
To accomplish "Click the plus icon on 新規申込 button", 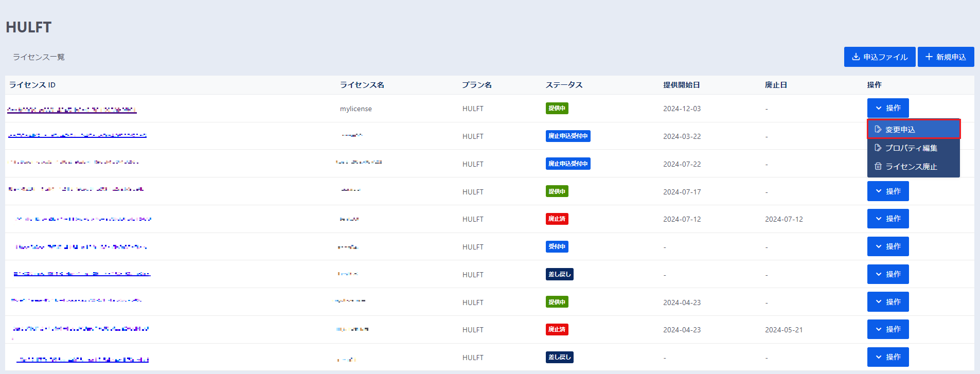I will (x=929, y=57).
